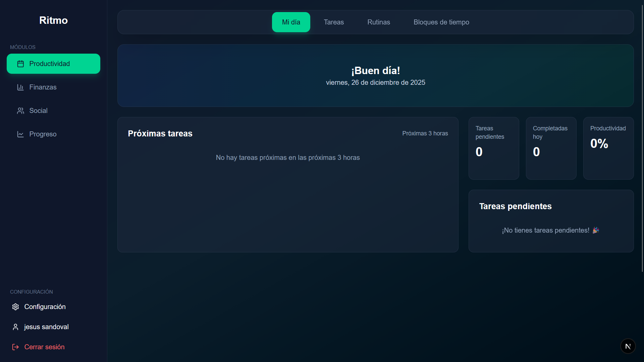The image size is (644, 362).
Task: Navigate to the Finanzas module
Action: pos(43,87)
